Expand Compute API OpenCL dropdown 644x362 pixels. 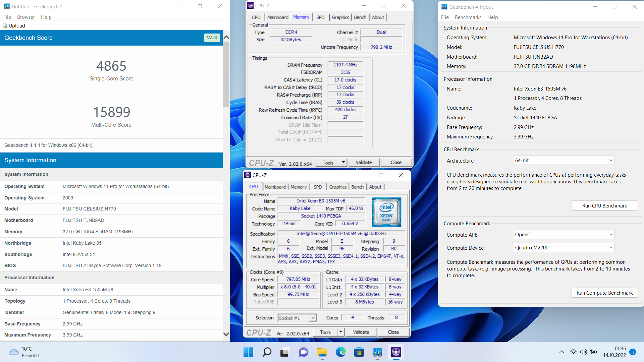564,235
